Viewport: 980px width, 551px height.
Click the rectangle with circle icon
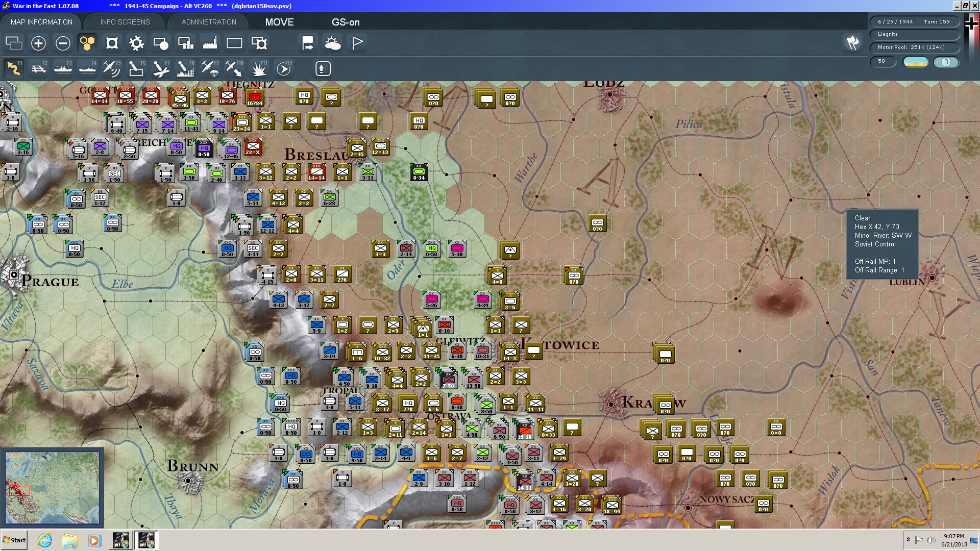pos(161,43)
